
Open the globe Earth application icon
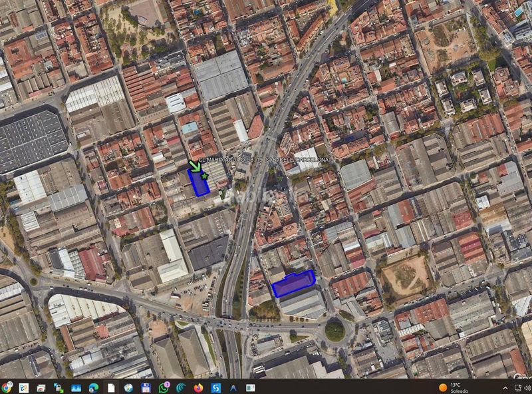[x=128, y=387]
